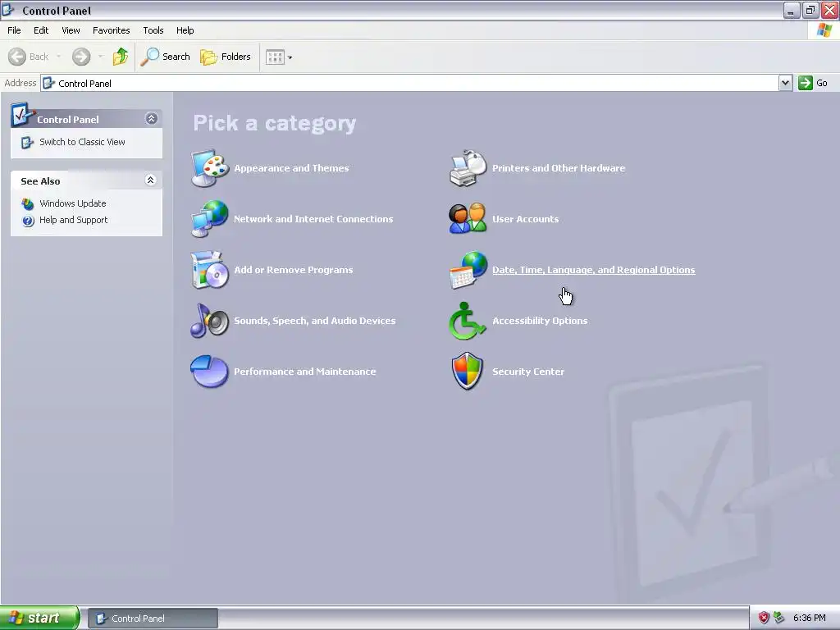Click the security alert shield tray icon

(x=764, y=618)
